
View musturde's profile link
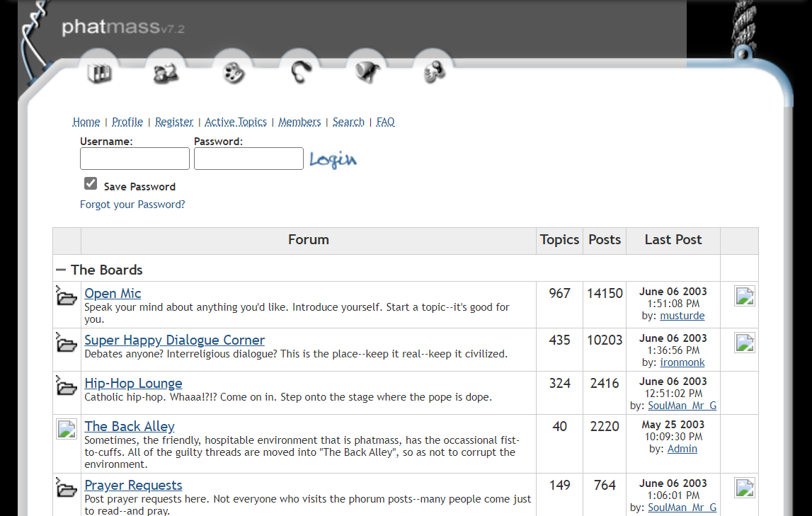pyautogui.click(x=682, y=316)
